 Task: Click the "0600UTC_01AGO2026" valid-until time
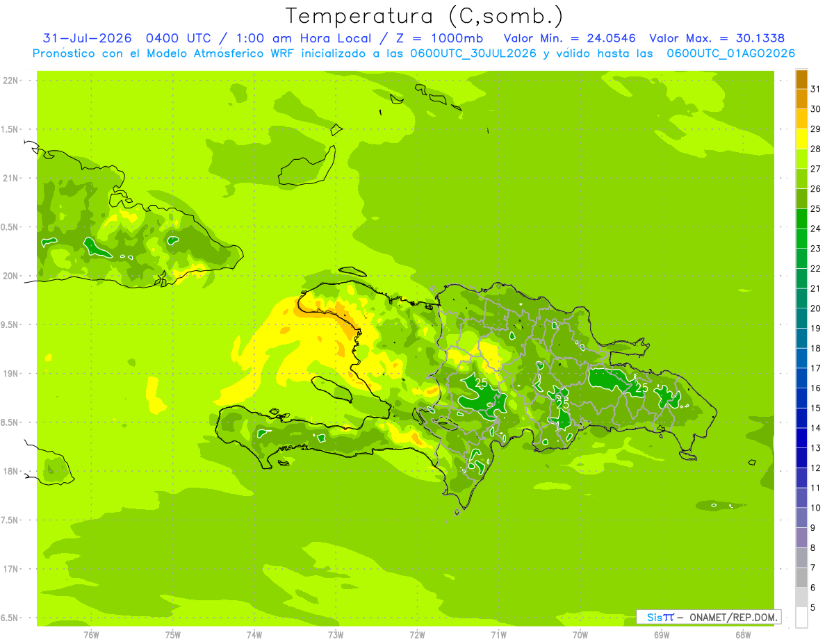[731, 53]
